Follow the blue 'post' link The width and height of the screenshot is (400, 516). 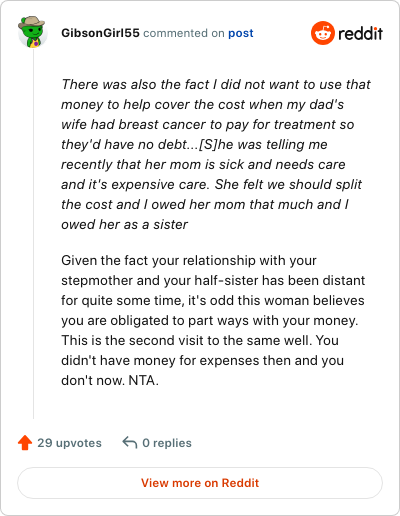241,33
